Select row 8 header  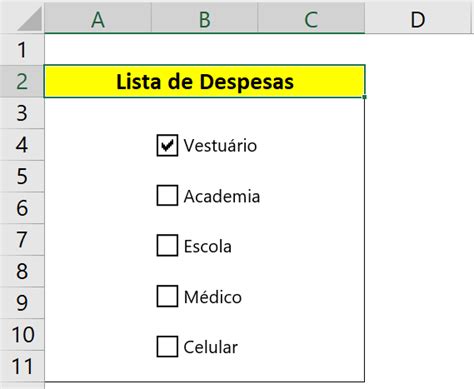coord(22,271)
